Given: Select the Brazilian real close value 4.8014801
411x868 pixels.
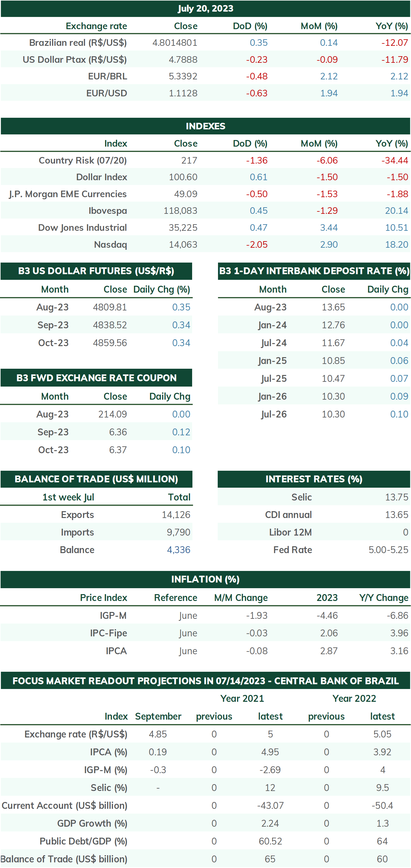Looking at the screenshot, I should pyautogui.click(x=175, y=43).
